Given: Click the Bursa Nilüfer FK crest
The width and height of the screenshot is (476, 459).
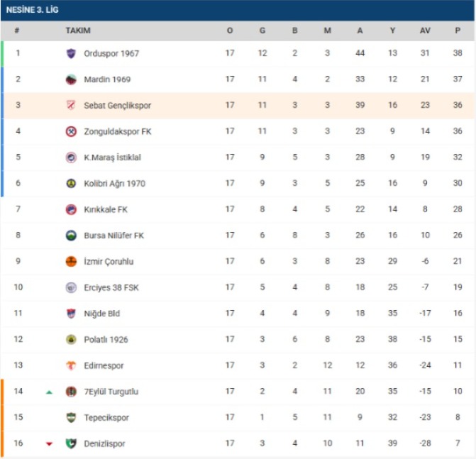Looking at the screenshot, I should coord(71,236).
